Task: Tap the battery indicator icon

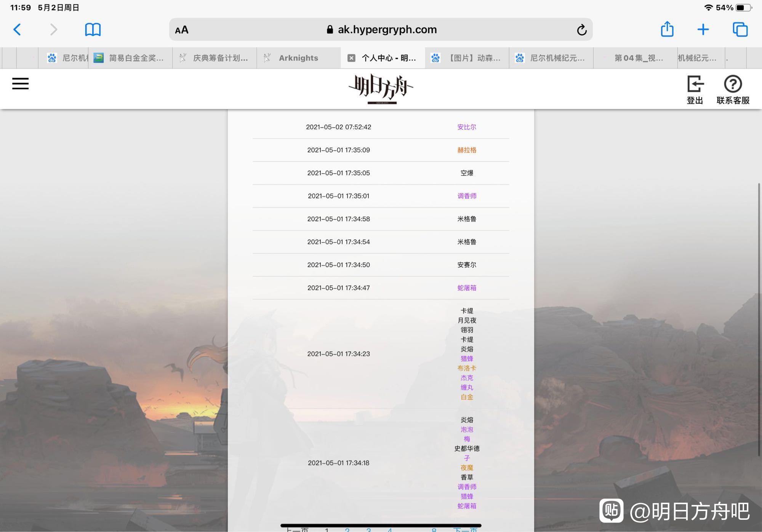Action: tap(743, 8)
